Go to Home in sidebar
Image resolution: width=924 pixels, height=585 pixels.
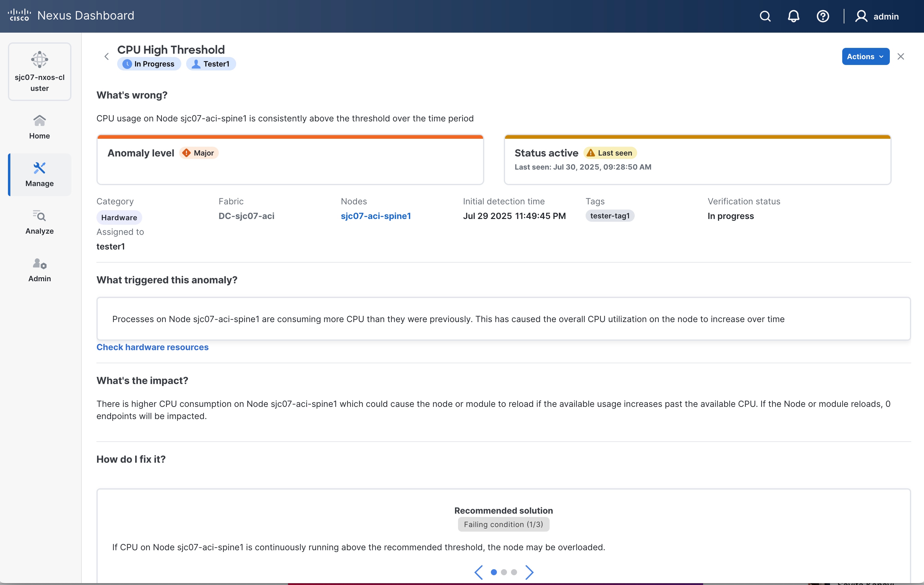point(40,127)
